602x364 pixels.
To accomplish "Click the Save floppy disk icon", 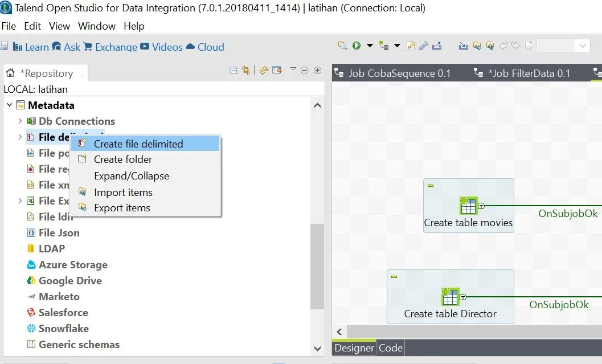I will pyautogui.click(x=4, y=47).
